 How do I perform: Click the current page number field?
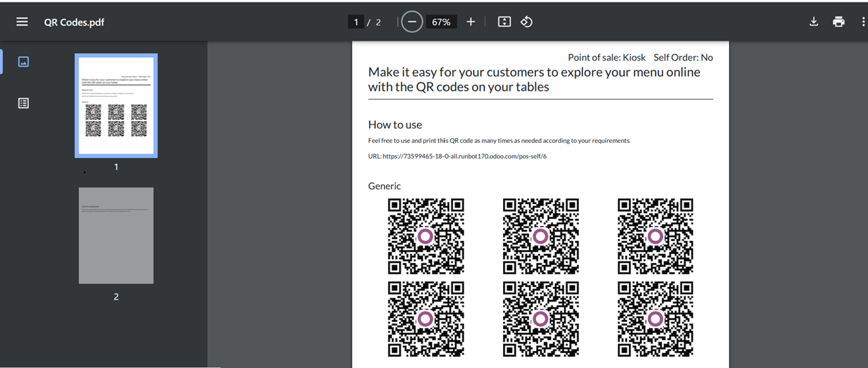pos(356,22)
